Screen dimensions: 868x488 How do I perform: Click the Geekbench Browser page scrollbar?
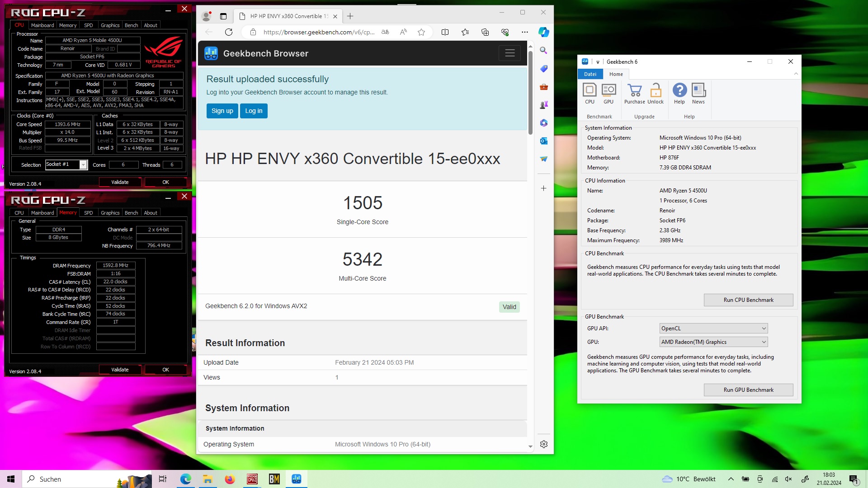click(x=530, y=93)
